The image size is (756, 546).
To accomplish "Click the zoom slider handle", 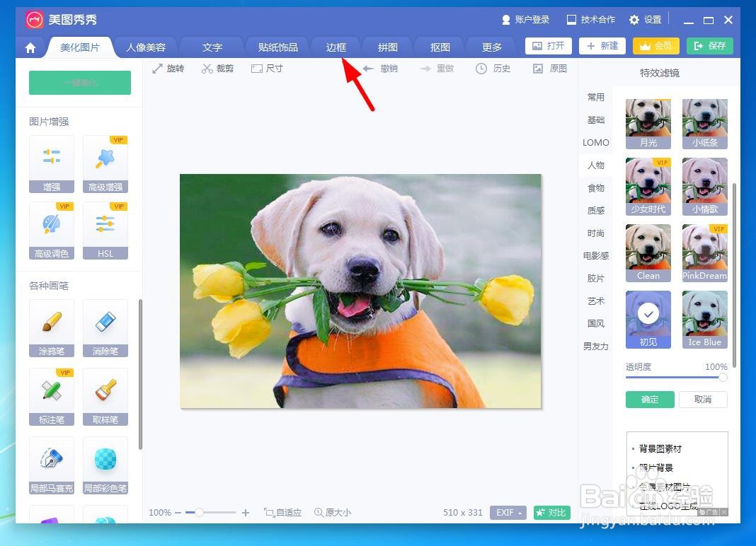I will click(x=199, y=513).
